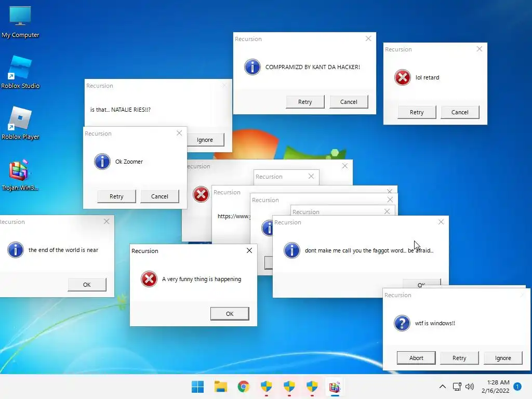
Task: Click Retry in the wtf is windows dialog
Action: coord(459,358)
